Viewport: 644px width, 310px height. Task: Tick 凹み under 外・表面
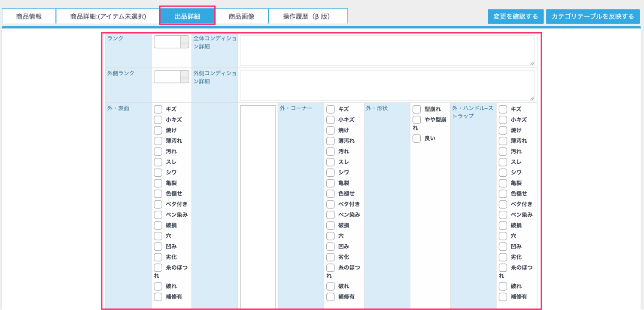click(x=158, y=246)
